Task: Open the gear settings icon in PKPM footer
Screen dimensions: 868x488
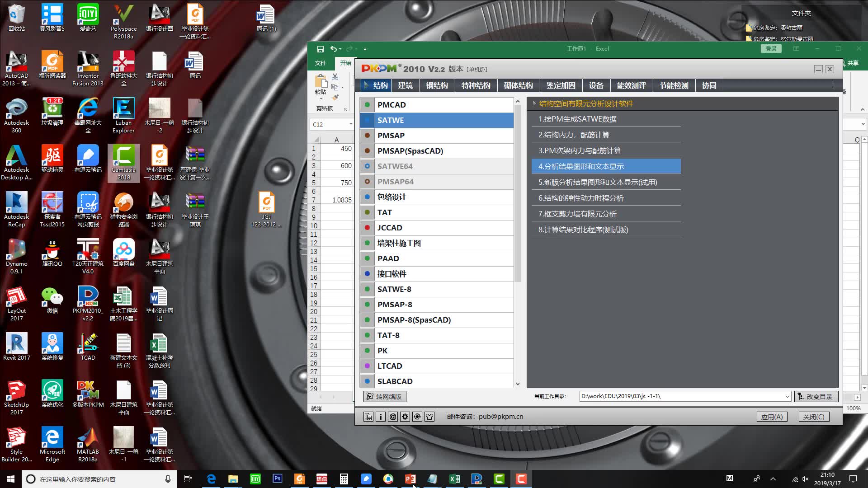Action: coord(405,417)
